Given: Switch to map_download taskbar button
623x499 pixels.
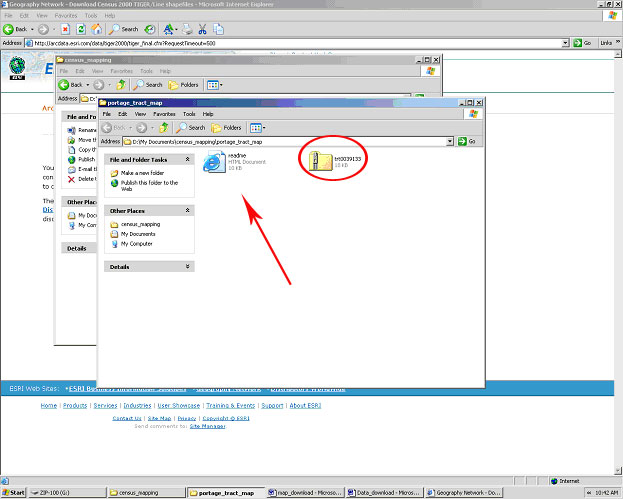Looking at the screenshot, I should click(x=305, y=493).
